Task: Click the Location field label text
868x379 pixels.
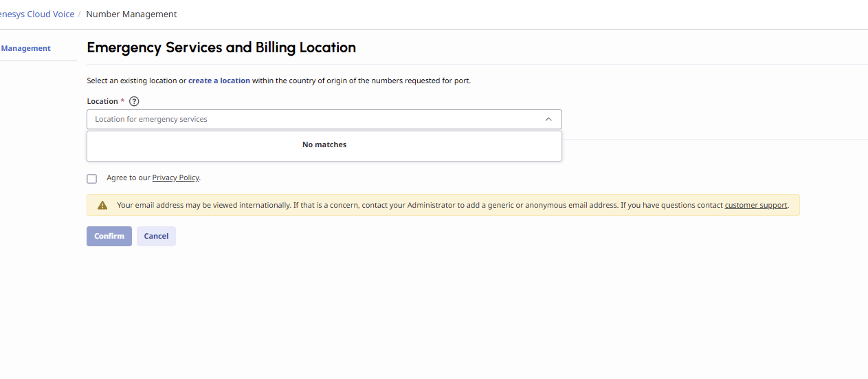Action: point(102,101)
